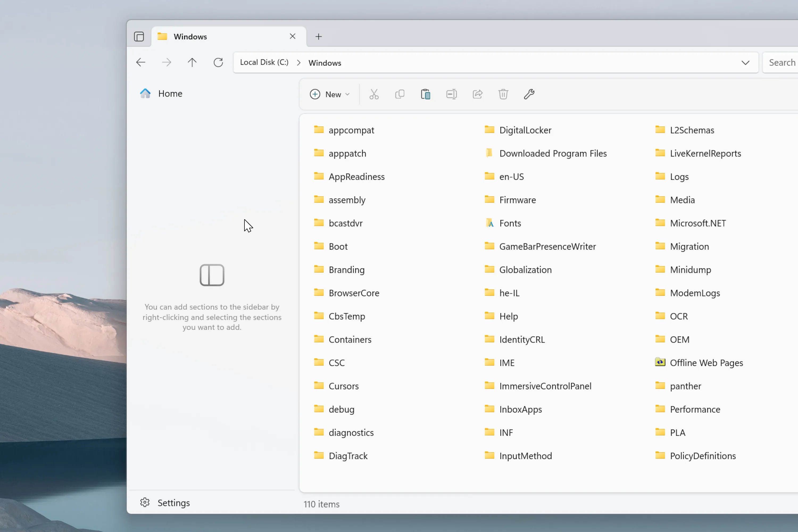
Task: Open the Offline Web Pages folder
Action: (x=706, y=362)
